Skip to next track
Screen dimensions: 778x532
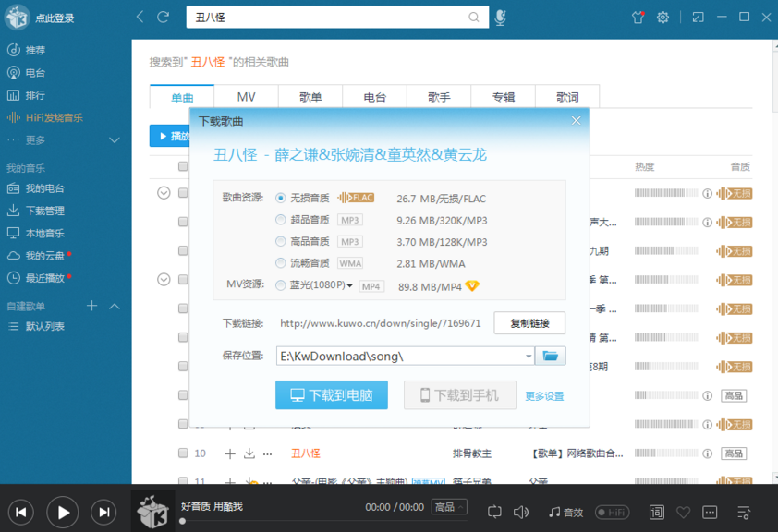point(103,513)
